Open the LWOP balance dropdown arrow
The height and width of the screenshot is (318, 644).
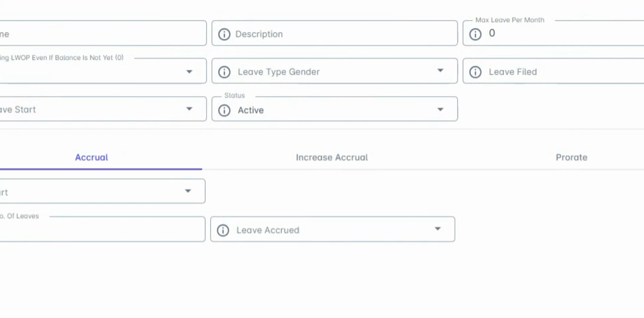(x=189, y=72)
